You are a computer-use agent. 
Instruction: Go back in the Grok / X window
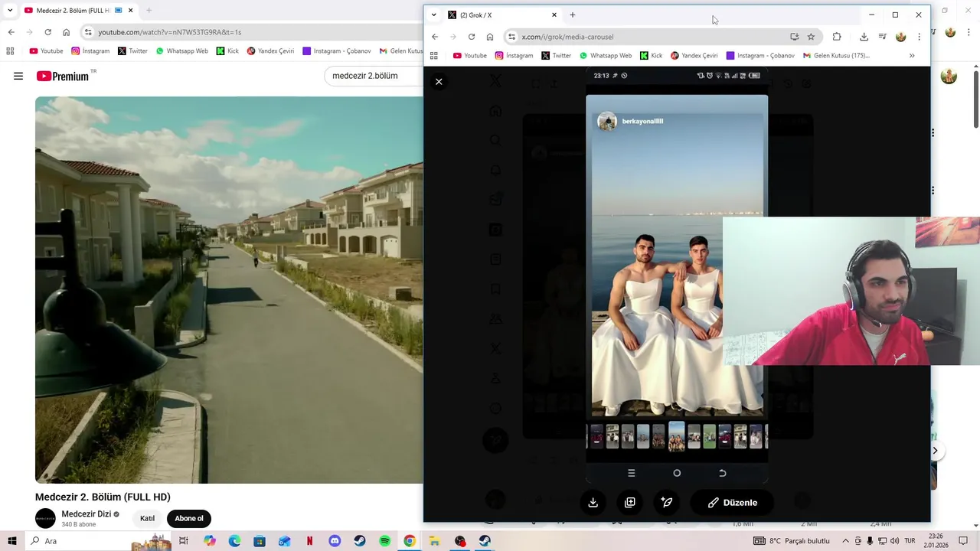pos(435,37)
